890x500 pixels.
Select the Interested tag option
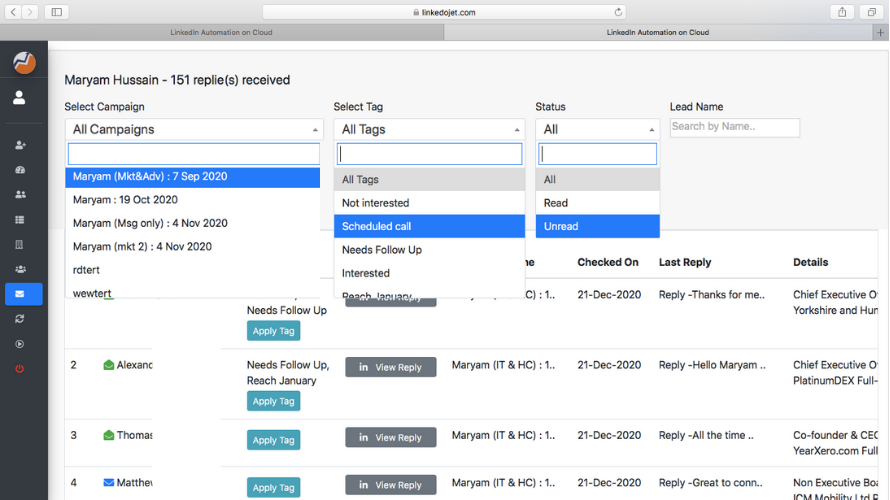point(429,273)
